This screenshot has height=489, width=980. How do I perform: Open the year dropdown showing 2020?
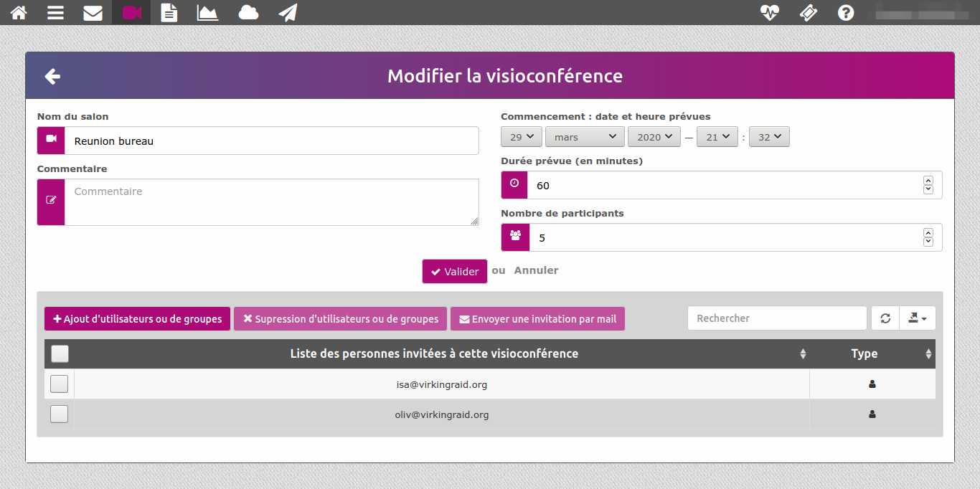pos(654,137)
